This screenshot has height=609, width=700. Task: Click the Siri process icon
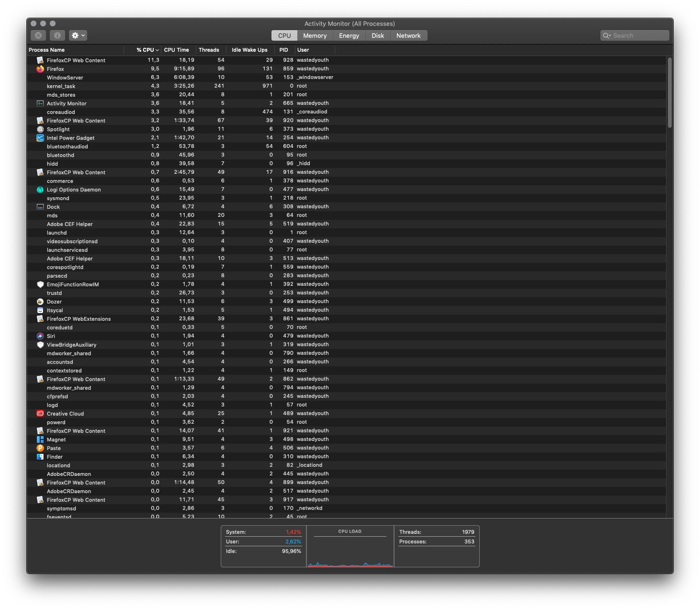[40, 336]
